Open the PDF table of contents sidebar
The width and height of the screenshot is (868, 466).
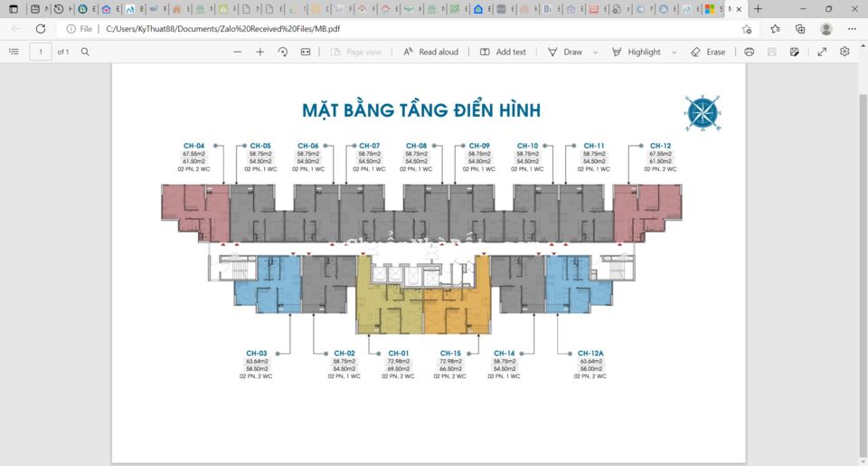coord(14,52)
